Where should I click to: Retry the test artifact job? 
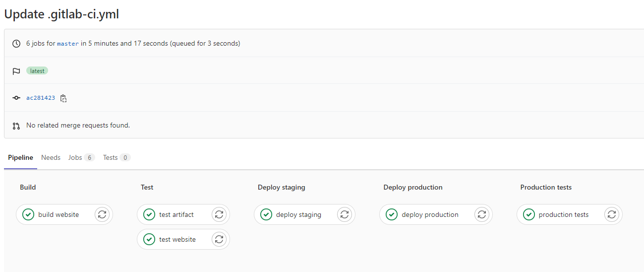pyautogui.click(x=219, y=214)
